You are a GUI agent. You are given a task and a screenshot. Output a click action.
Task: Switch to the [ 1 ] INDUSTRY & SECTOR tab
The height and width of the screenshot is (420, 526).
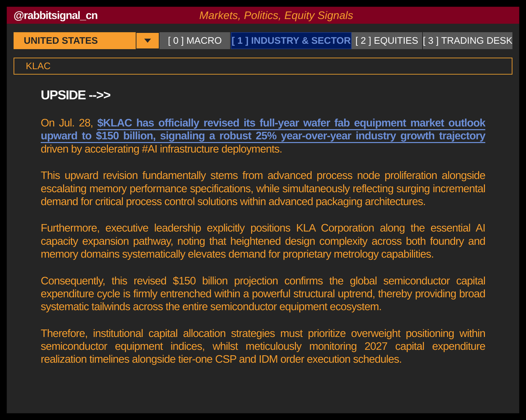(x=291, y=41)
